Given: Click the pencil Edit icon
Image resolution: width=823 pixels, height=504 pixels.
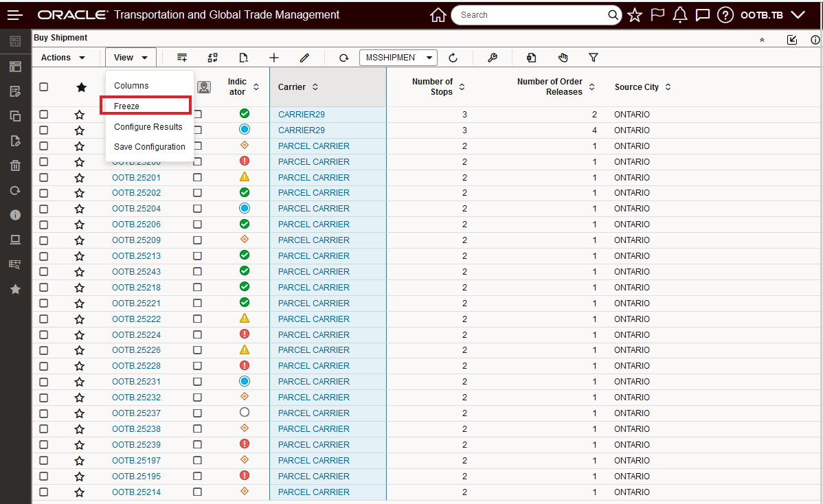Looking at the screenshot, I should tap(304, 58).
